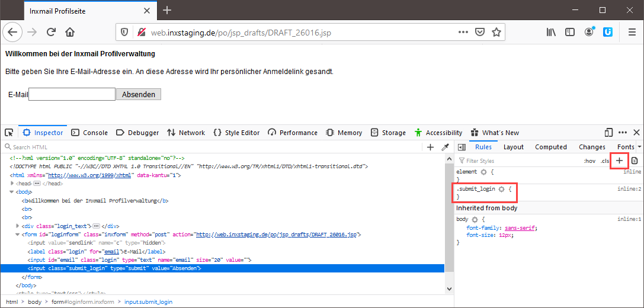Screen dimensions: 644x308
Task: Open the Memory tab
Action: point(344,133)
